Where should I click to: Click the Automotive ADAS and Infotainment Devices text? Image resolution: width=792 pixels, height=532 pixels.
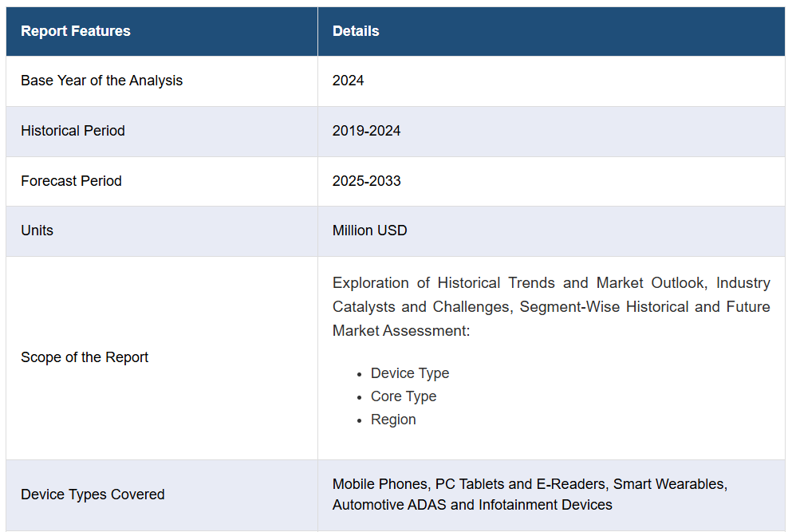[x=472, y=505]
